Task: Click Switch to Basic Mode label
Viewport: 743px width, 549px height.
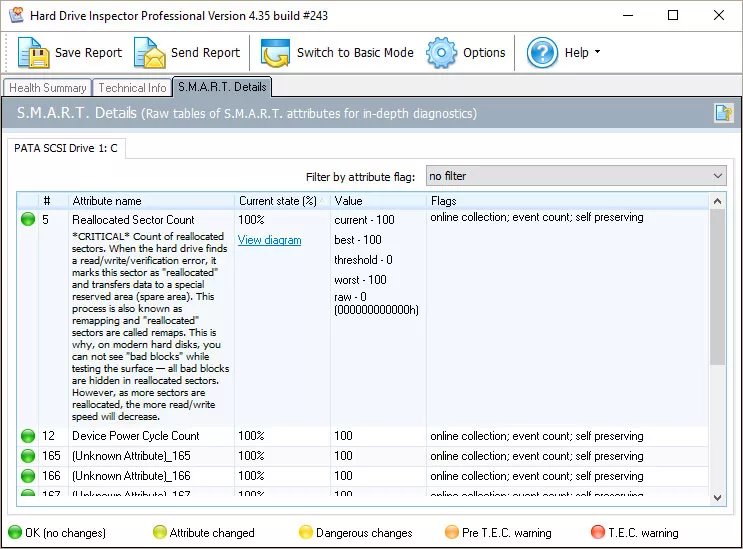Action: click(x=355, y=53)
